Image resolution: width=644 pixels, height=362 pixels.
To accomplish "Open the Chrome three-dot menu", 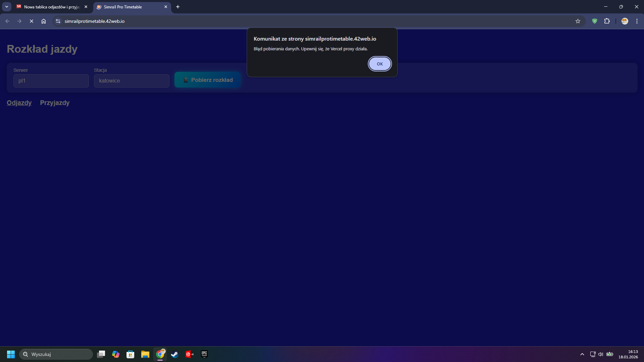I will tap(637, 21).
